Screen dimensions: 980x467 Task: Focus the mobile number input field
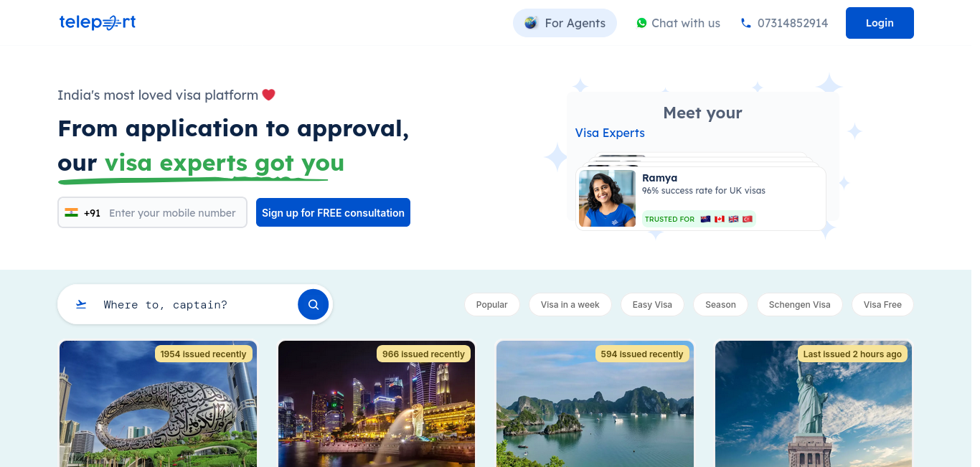[172, 212]
